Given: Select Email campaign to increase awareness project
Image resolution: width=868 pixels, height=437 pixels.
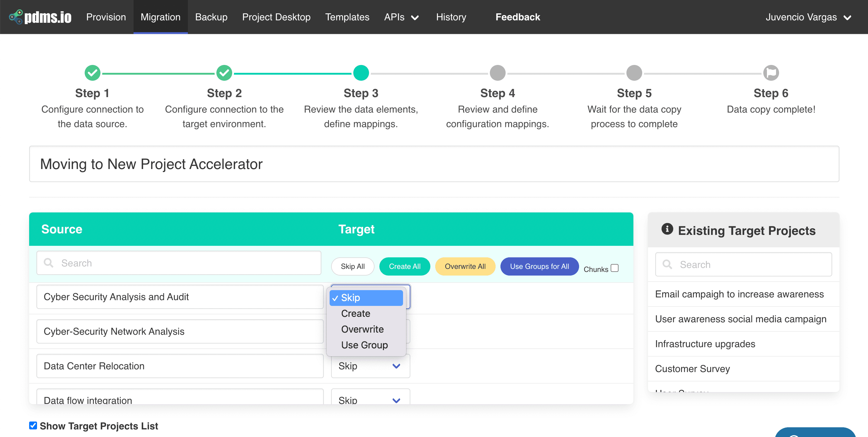Looking at the screenshot, I should coord(743,294).
